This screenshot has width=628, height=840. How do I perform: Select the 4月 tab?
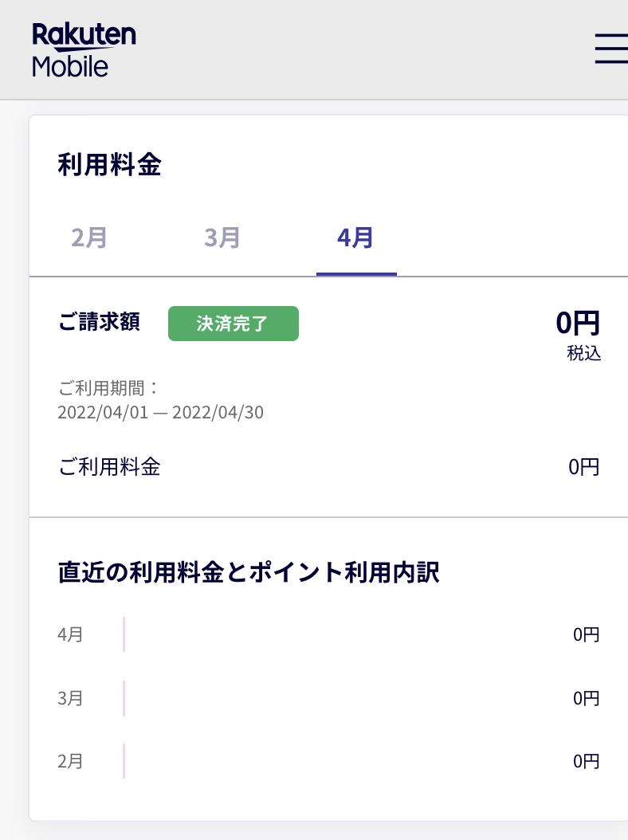pos(355,237)
